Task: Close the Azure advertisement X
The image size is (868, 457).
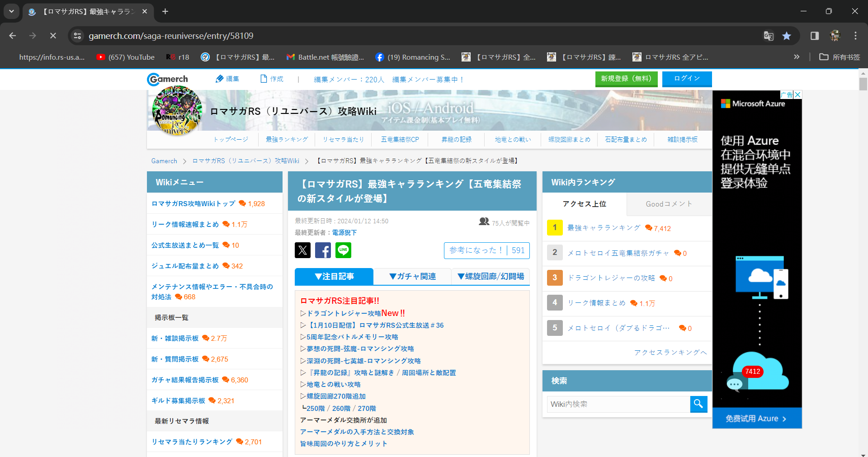Action: point(798,94)
